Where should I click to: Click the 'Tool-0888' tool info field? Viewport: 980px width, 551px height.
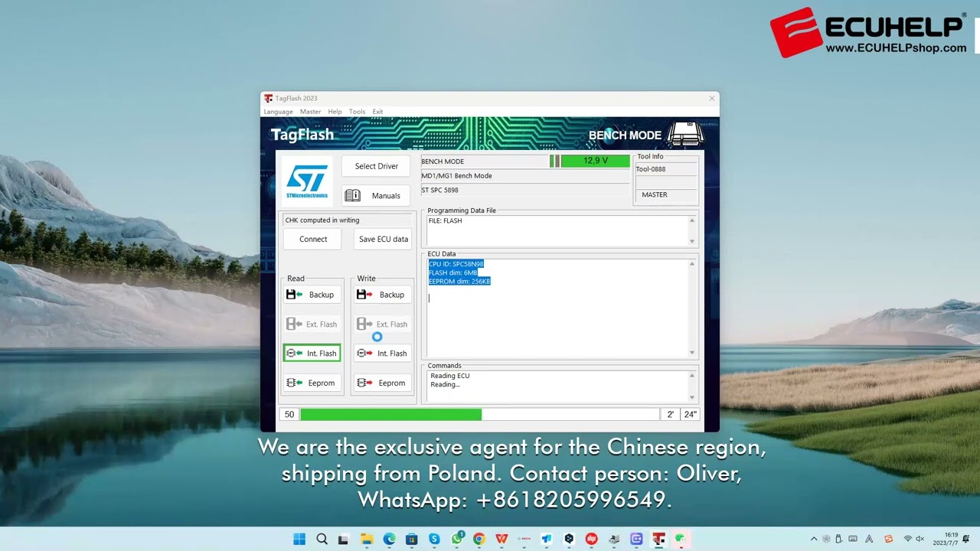(x=665, y=169)
